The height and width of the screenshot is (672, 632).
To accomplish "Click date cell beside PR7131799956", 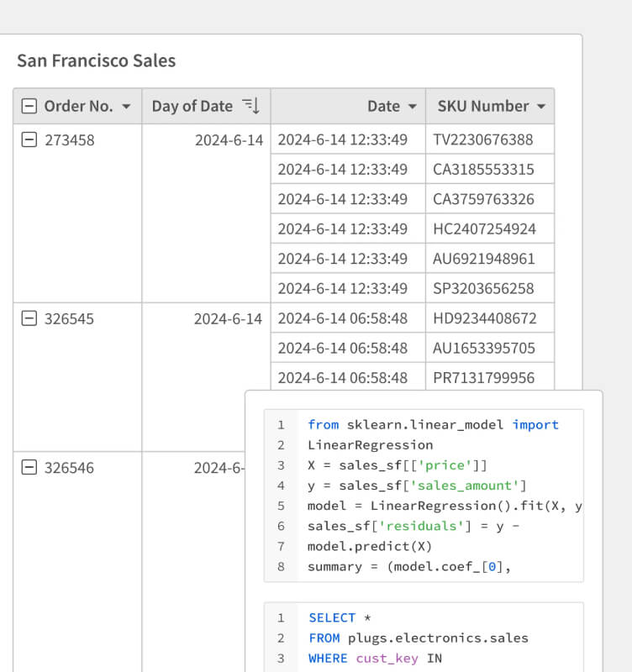I will tap(348, 377).
